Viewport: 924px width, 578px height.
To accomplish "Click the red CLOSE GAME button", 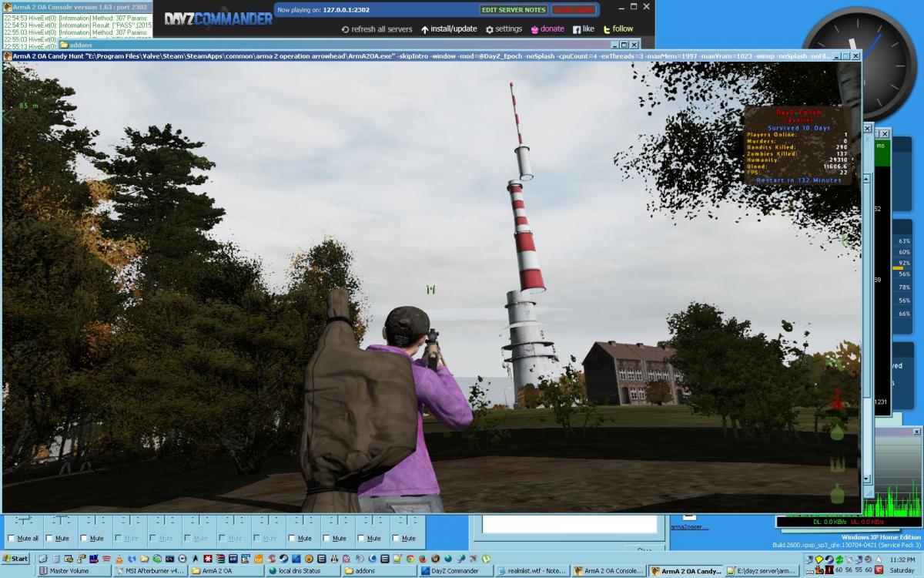I will coord(574,10).
